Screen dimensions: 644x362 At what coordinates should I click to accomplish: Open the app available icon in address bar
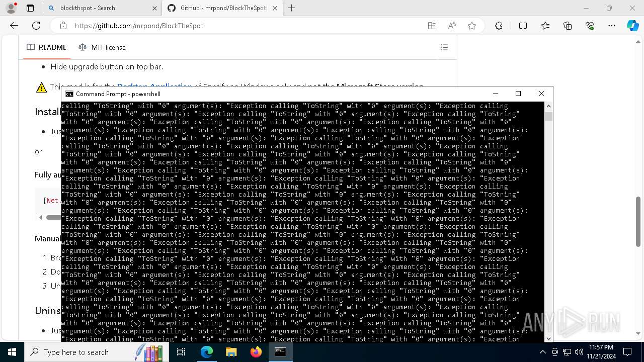432,26
